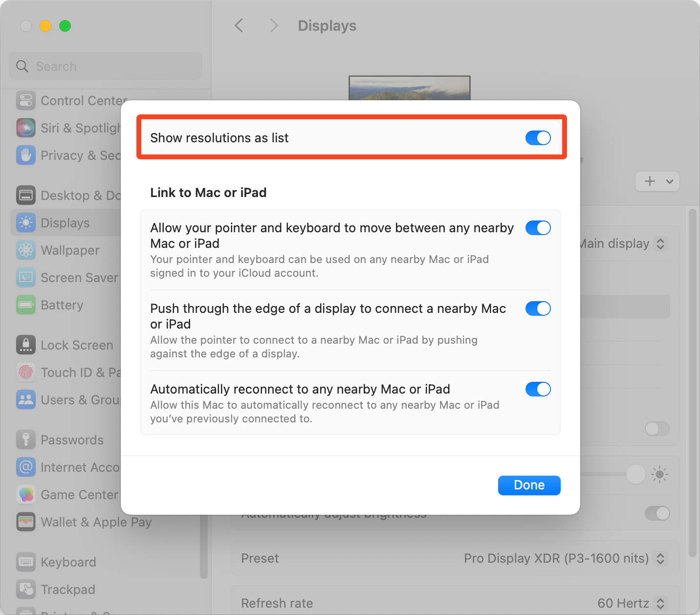Disable Show resolutions as list toggle

[538, 138]
